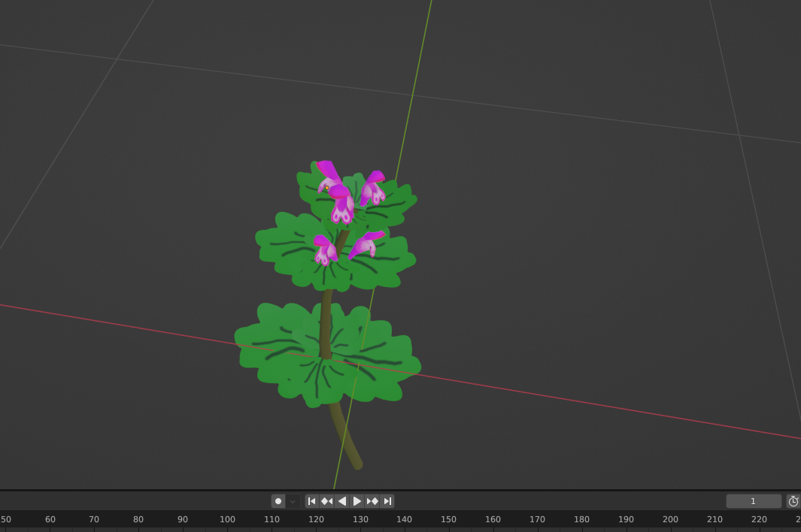This screenshot has width=801, height=532.
Task: Click frame 180 on the timeline ruler
Action: 581,520
